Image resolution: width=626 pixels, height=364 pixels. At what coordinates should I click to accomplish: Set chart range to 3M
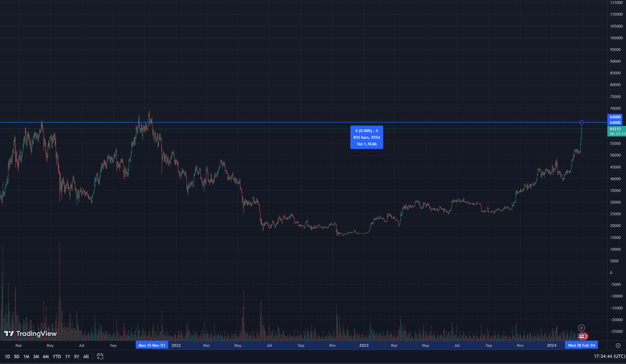36,356
